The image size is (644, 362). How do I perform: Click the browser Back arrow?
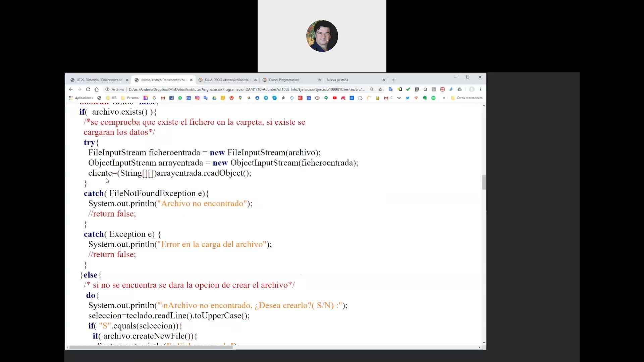point(71,89)
